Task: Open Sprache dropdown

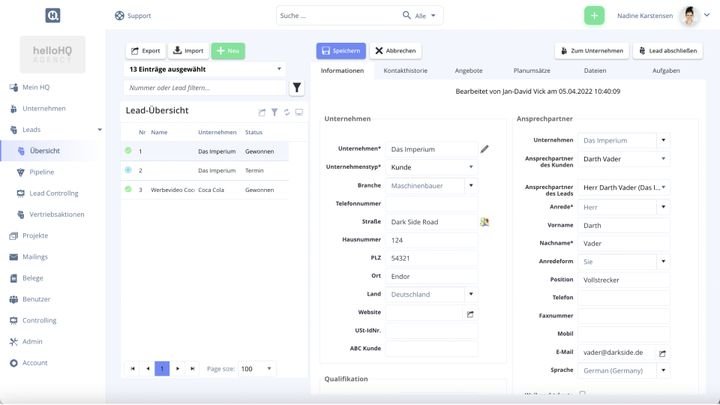Action: [x=663, y=370]
